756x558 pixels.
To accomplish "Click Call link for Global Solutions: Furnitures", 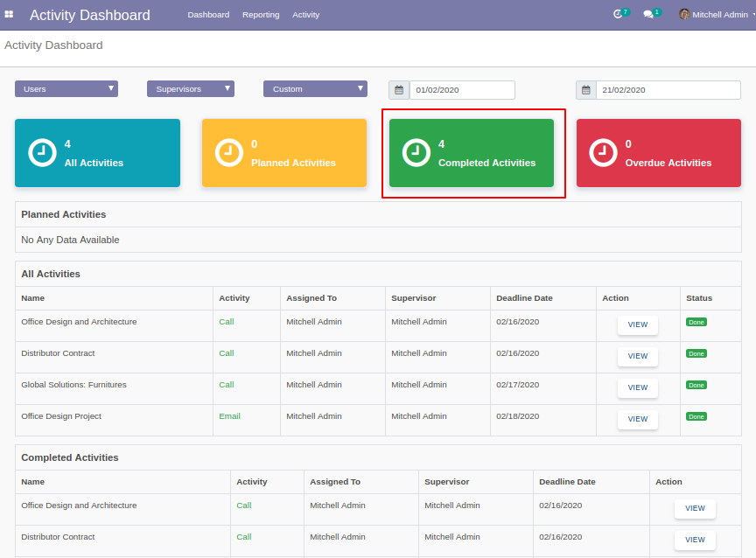I will (x=226, y=385).
